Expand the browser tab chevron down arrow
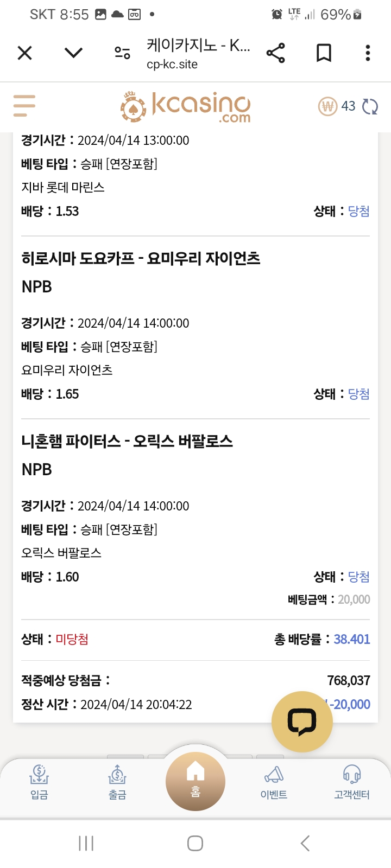 point(73,53)
